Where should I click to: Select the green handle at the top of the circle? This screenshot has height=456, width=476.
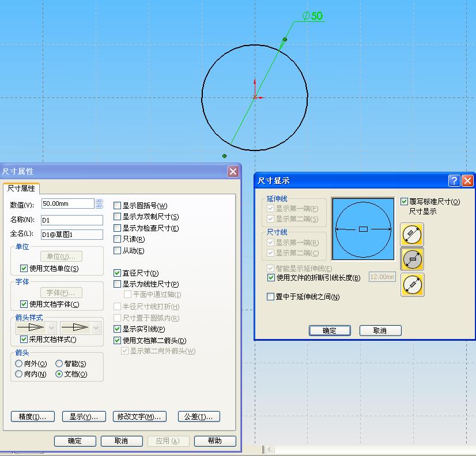click(x=285, y=39)
